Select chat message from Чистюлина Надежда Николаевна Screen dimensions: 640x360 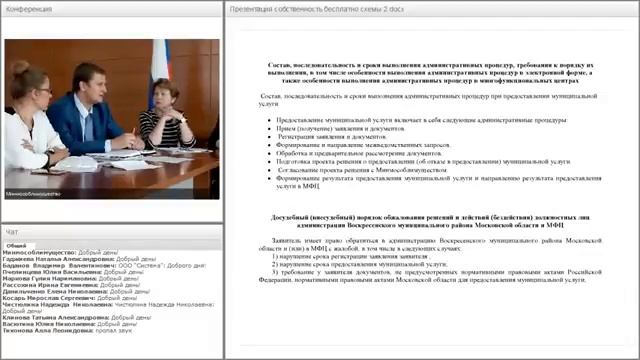108,308
